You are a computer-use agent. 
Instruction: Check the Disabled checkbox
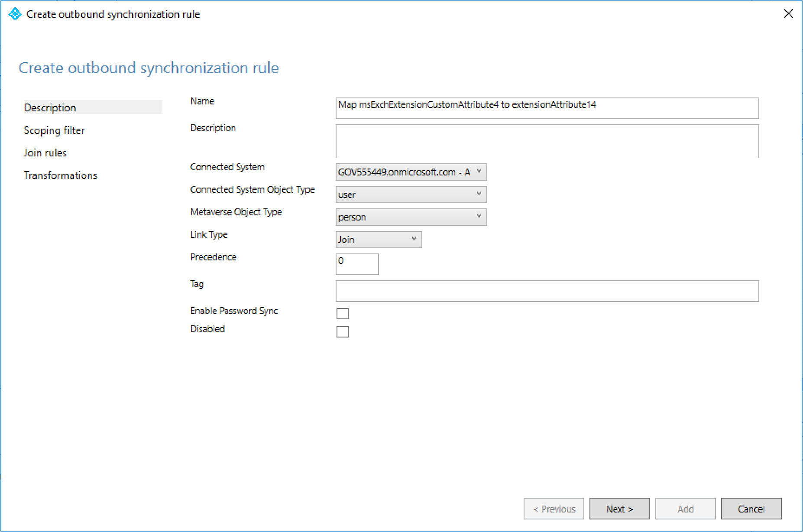[x=342, y=331]
